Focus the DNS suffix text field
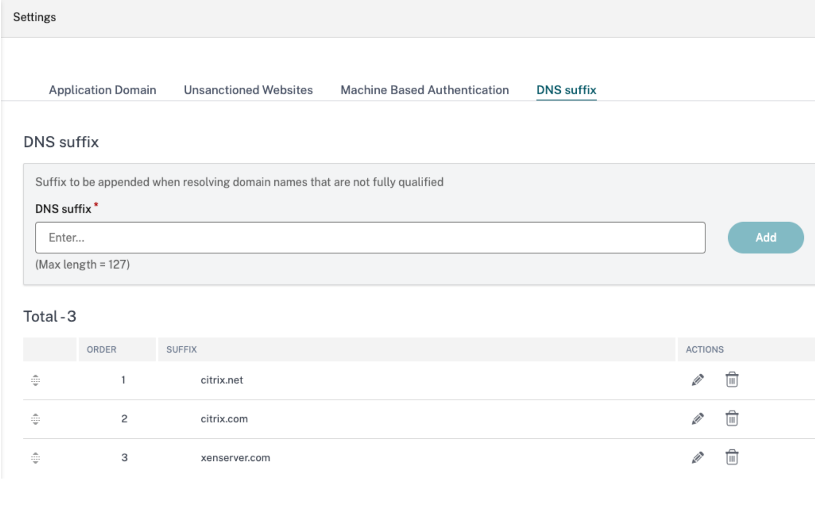Viewport: 816px width, 518px height. (370, 238)
